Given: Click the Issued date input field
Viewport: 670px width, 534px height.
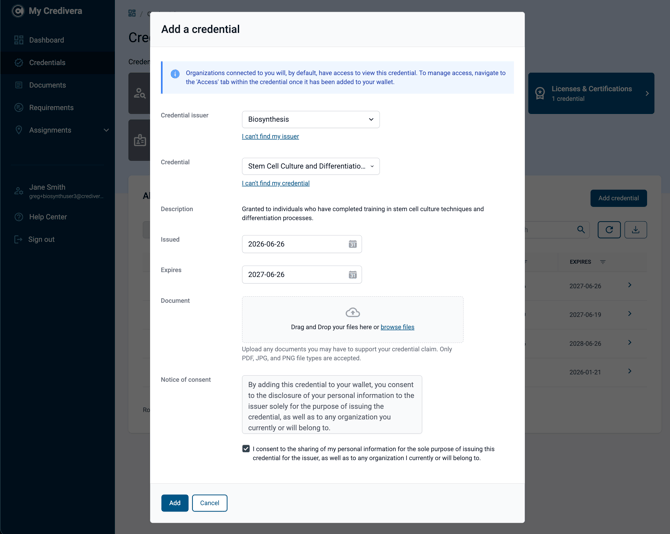Looking at the screenshot, I should pyautogui.click(x=302, y=244).
